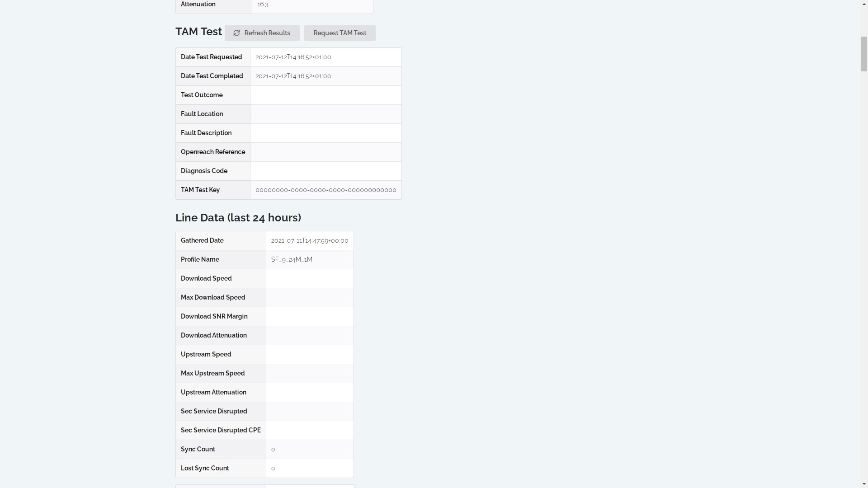Click the Refresh Results button label
This screenshot has height=488, width=868.
click(x=267, y=33)
